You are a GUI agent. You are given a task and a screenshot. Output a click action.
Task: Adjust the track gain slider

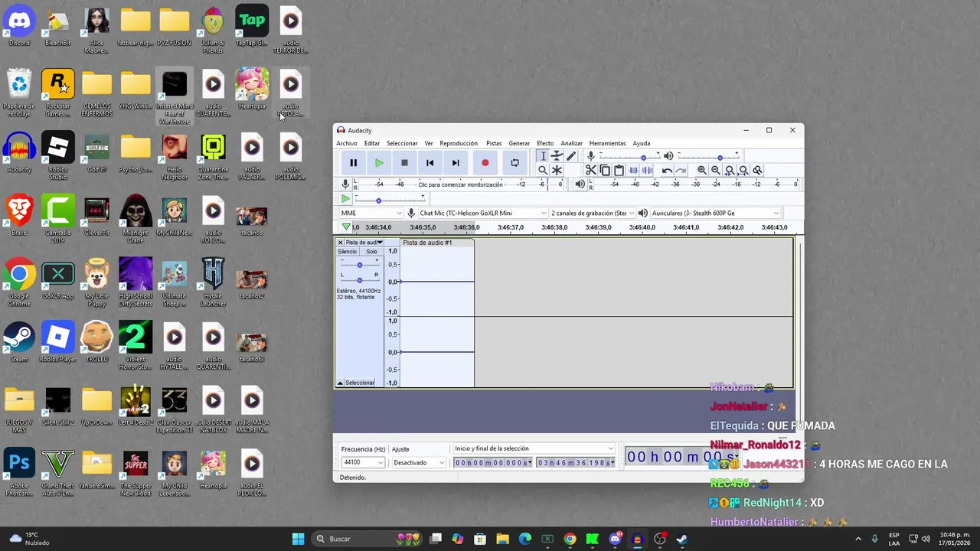coord(359,265)
